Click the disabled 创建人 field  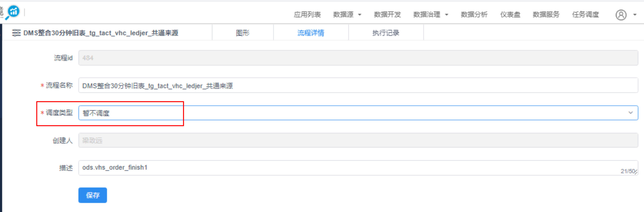coord(358,140)
